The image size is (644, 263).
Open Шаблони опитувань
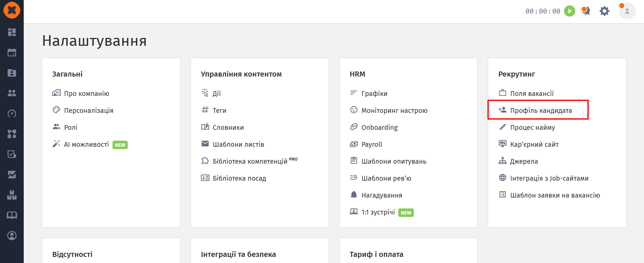point(388,161)
